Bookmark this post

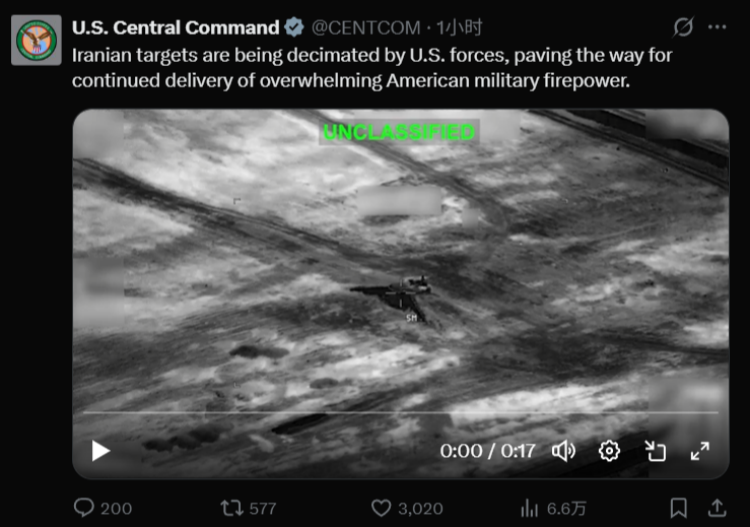click(678, 508)
